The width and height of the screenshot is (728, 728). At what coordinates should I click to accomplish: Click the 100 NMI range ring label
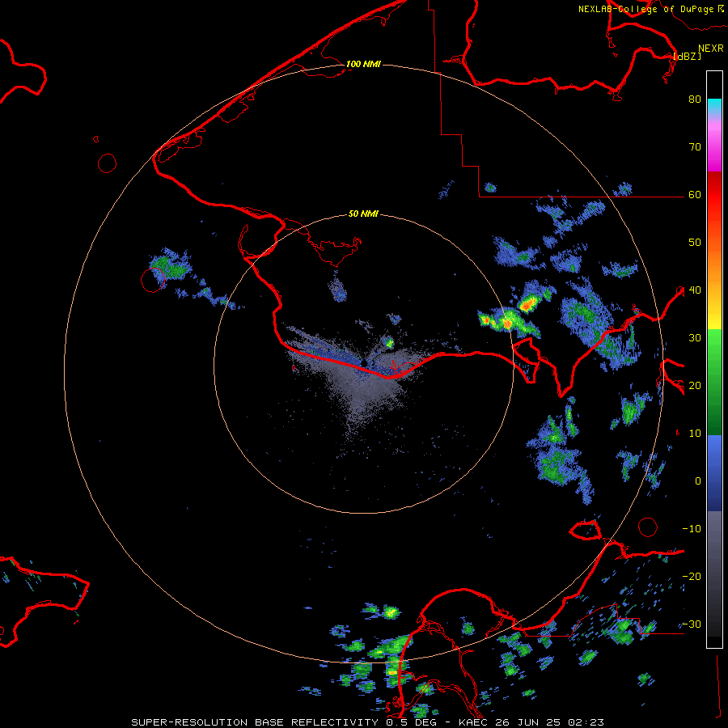point(363,64)
